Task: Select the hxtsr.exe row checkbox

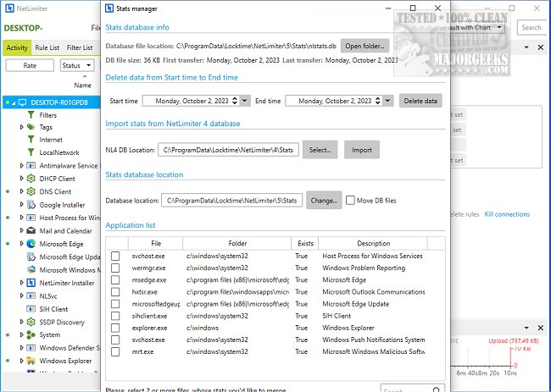Action: 115,292
